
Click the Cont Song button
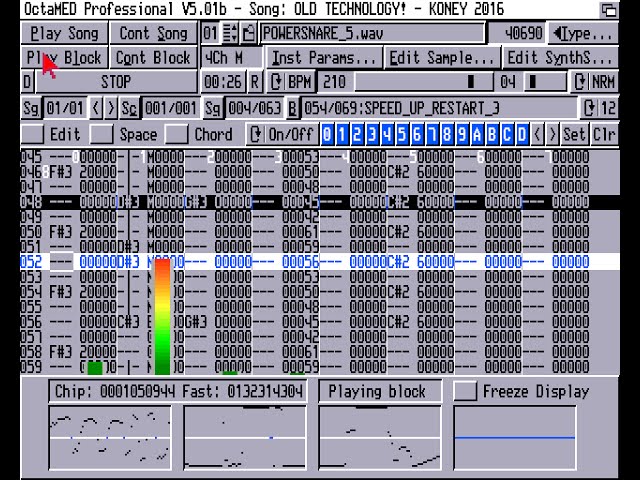153,33
